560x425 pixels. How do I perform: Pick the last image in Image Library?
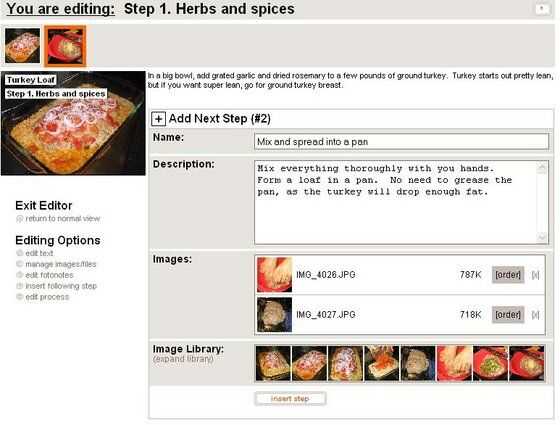coord(527,363)
